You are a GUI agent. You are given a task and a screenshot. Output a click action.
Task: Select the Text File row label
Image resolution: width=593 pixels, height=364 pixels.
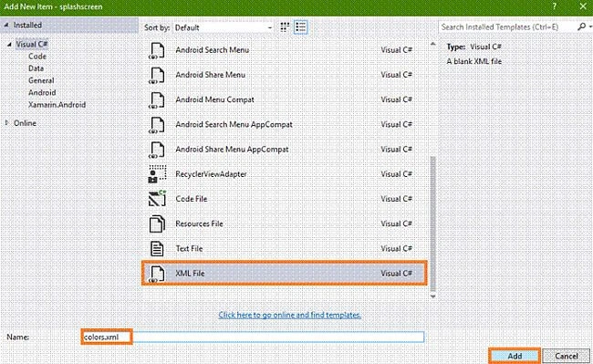click(x=189, y=249)
